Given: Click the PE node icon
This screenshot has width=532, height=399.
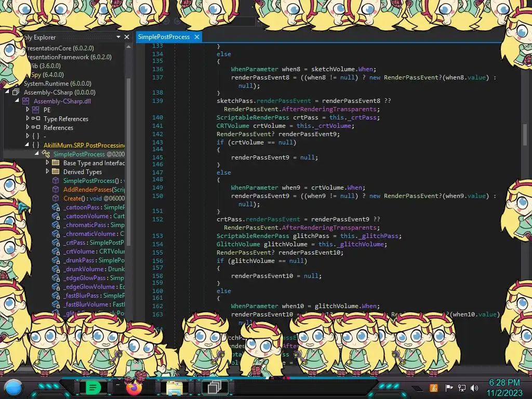Looking at the screenshot, I should click(x=36, y=110).
